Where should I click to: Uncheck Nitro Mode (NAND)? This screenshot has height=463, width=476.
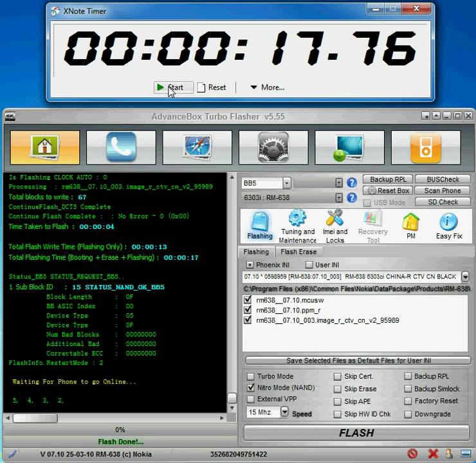click(250, 388)
